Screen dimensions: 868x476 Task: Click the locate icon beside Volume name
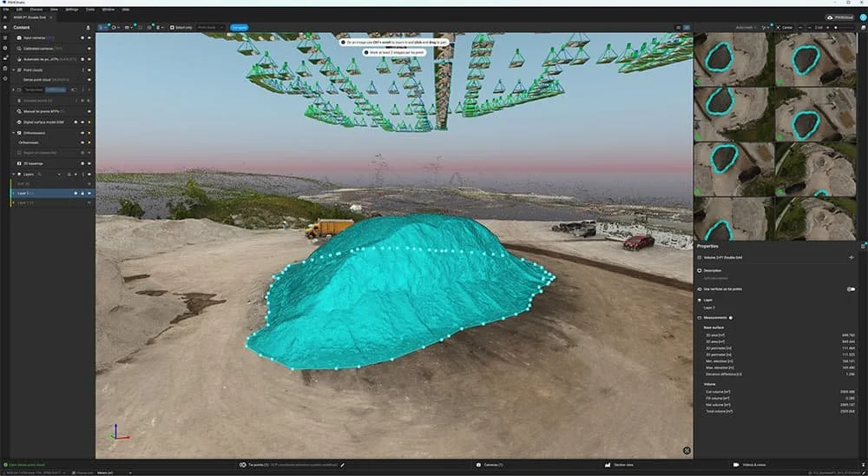pyautogui.click(x=851, y=258)
